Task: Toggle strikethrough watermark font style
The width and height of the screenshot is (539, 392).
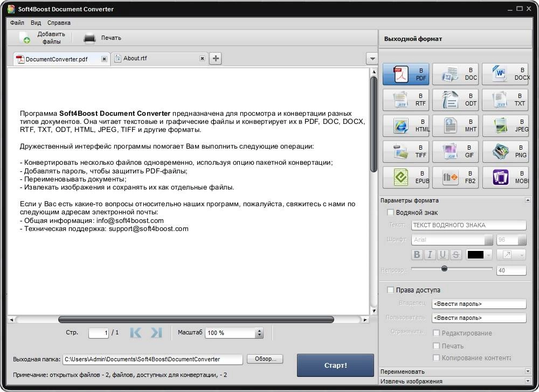Action: (456, 254)
